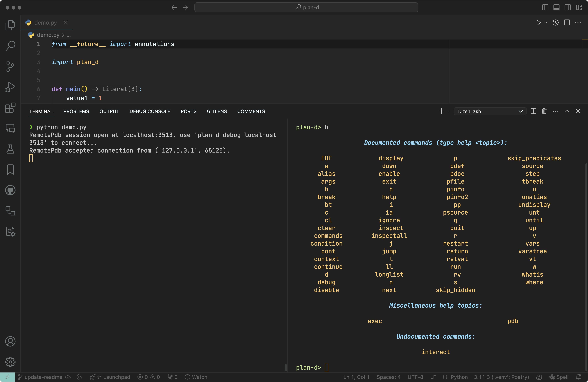This screenshot has height=382, width=588.
Task: Open the Testing flask view
Action: coord(10,149)
